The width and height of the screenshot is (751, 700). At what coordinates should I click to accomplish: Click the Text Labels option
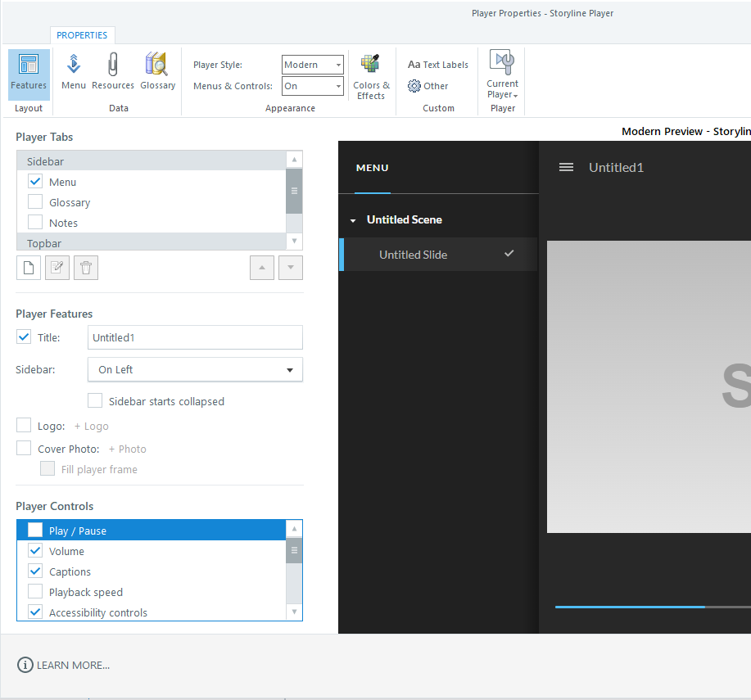[x=438, y=65]
